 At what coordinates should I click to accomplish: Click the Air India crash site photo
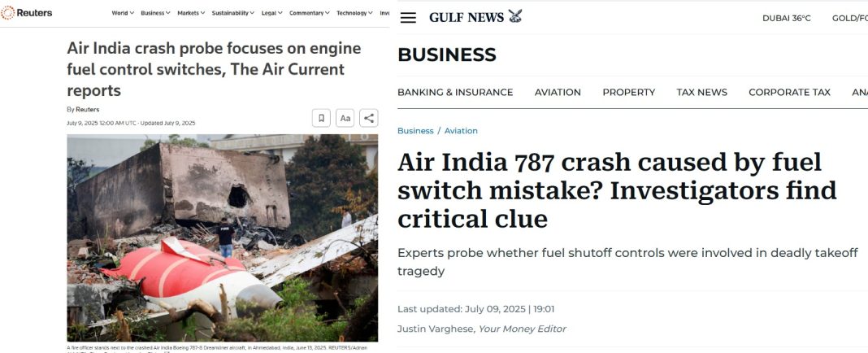222,238
